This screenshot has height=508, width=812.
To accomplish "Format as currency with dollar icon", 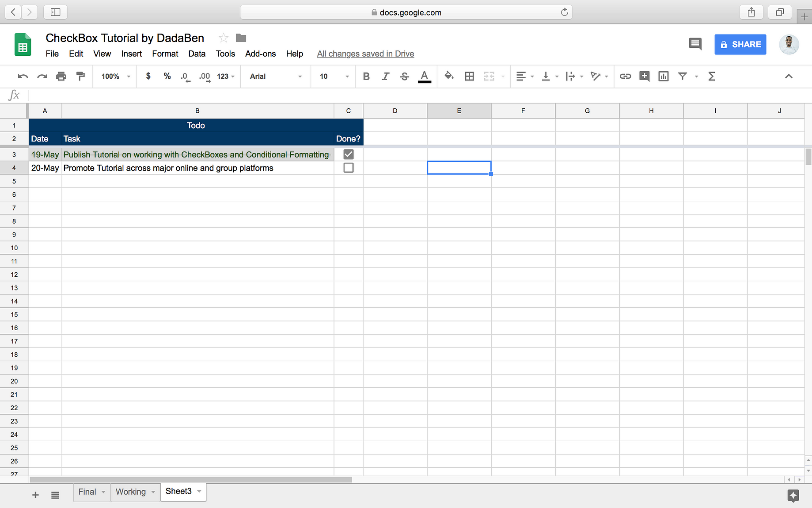I will 148,76.
